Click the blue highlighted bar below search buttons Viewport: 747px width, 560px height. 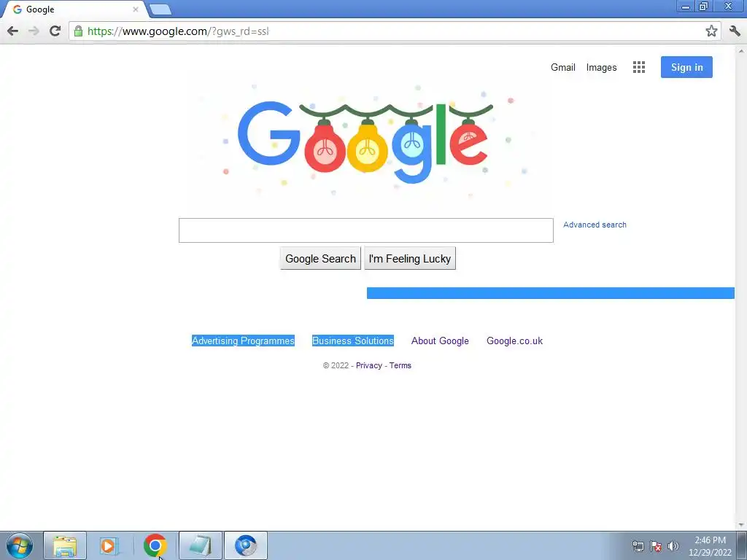[x=550, y=293]
